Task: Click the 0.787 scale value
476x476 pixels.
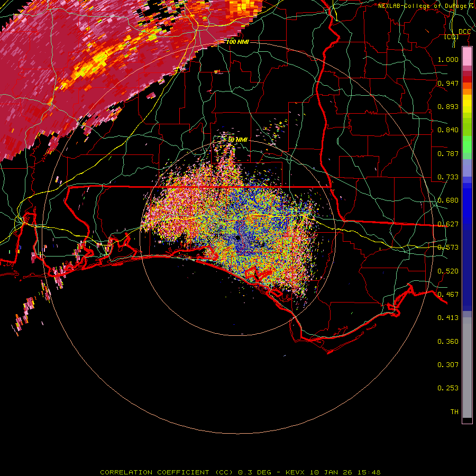Action: (x=448, y=153)
